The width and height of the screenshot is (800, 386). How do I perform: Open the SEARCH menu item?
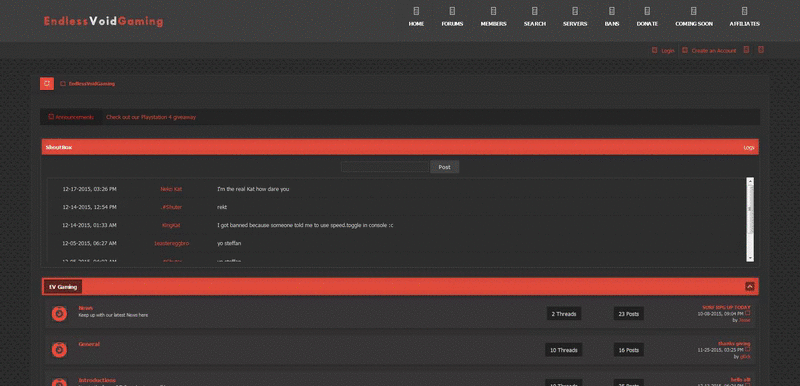(535, 24)
